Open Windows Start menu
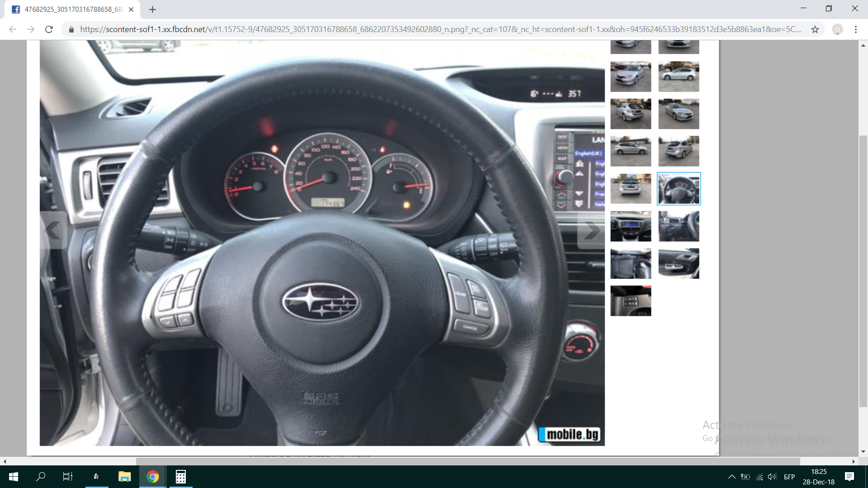868x488 pixels. click(x=14, y=477)
